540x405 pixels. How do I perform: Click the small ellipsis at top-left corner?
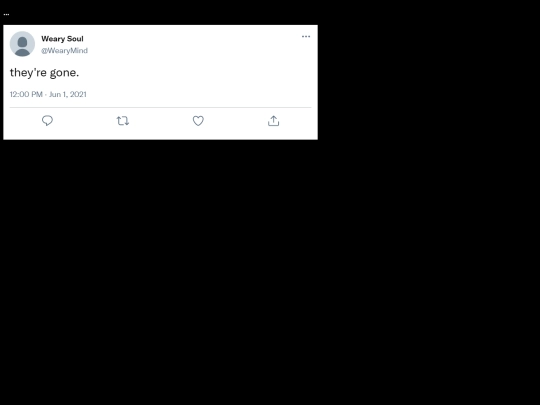tap(6, 14)
